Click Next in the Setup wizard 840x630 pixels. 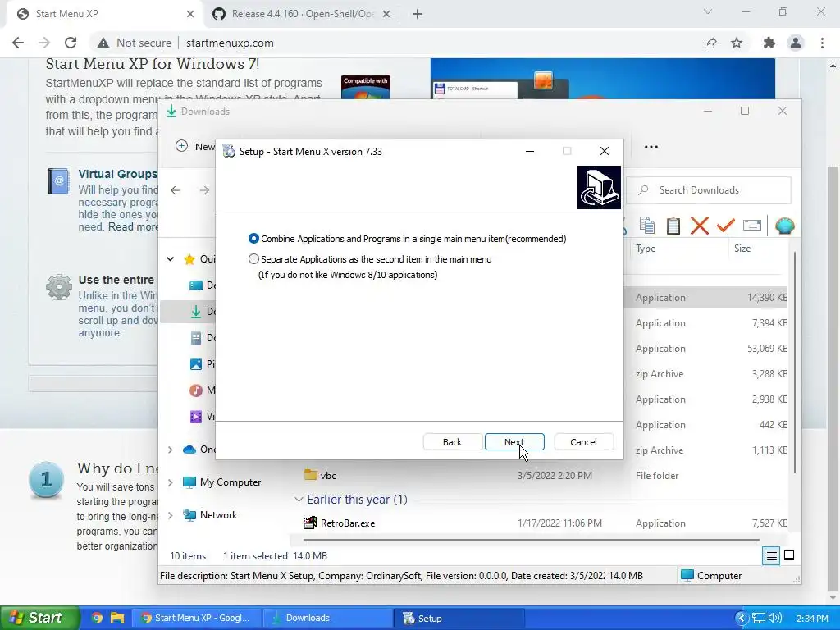[514, 442]
